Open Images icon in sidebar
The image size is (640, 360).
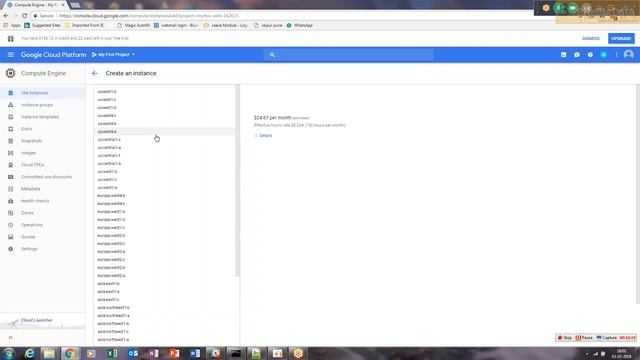click(x=11, y=153)
